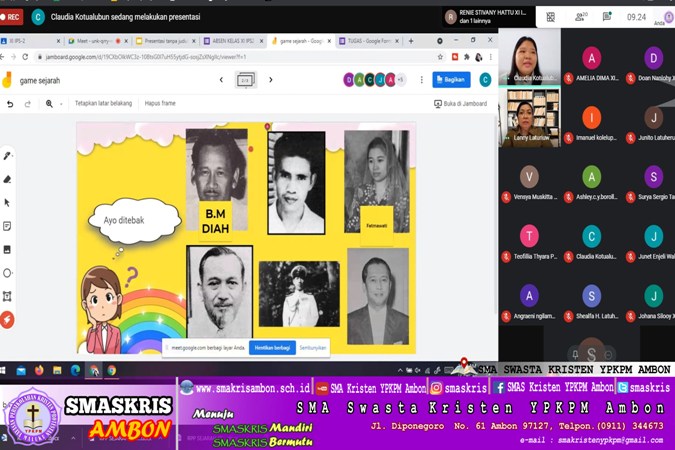
Task: Select Teofillia Thyara participant tile
Action: tap(530, 242)
